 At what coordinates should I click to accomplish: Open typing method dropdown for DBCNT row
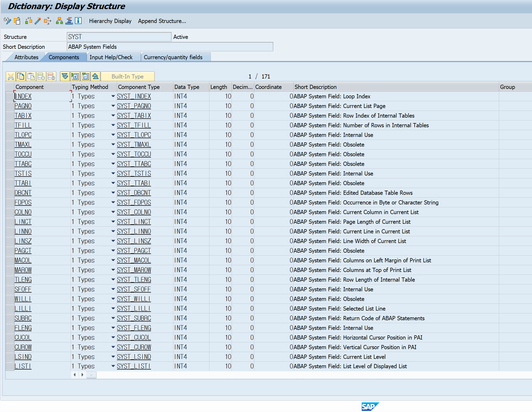(113, 193)
